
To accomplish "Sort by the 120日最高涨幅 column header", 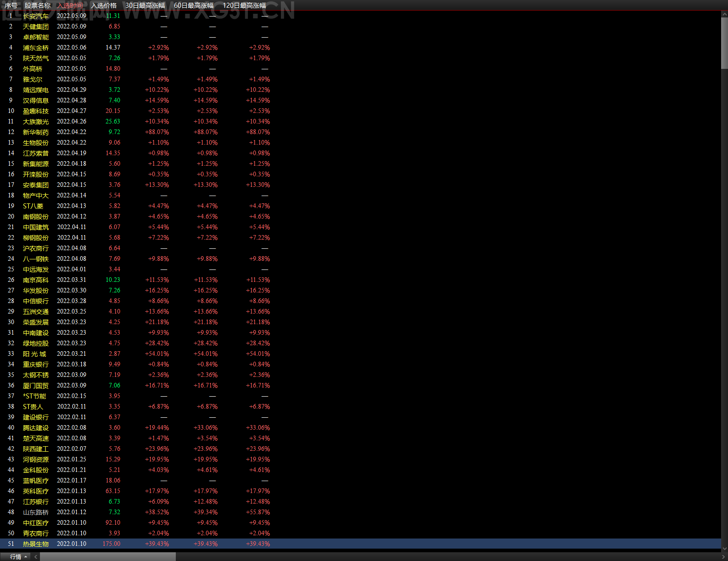I will click(244, 6).
